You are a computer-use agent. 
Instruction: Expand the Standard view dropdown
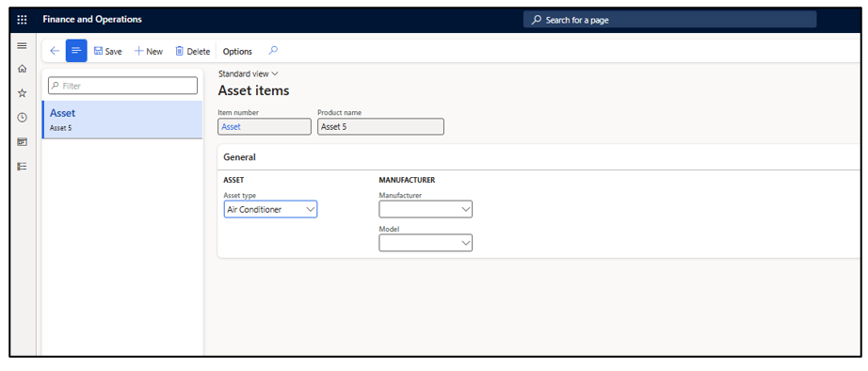tap(248, 73)
